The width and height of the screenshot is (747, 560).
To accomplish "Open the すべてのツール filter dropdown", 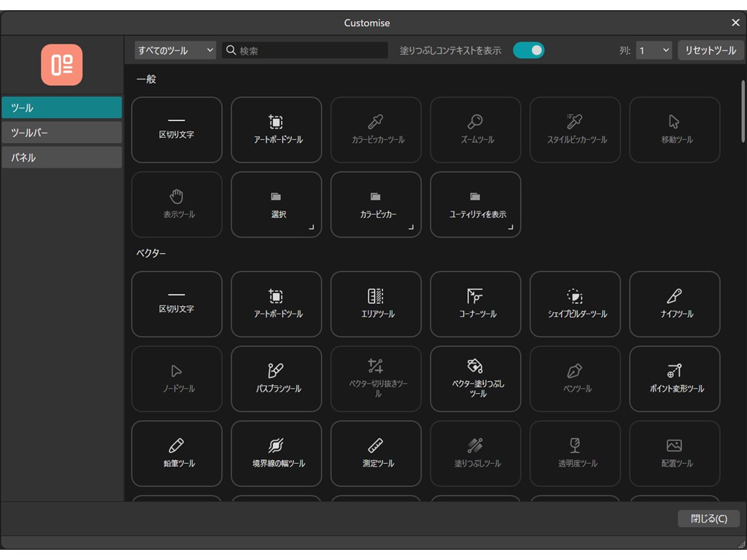I will 175,50.
